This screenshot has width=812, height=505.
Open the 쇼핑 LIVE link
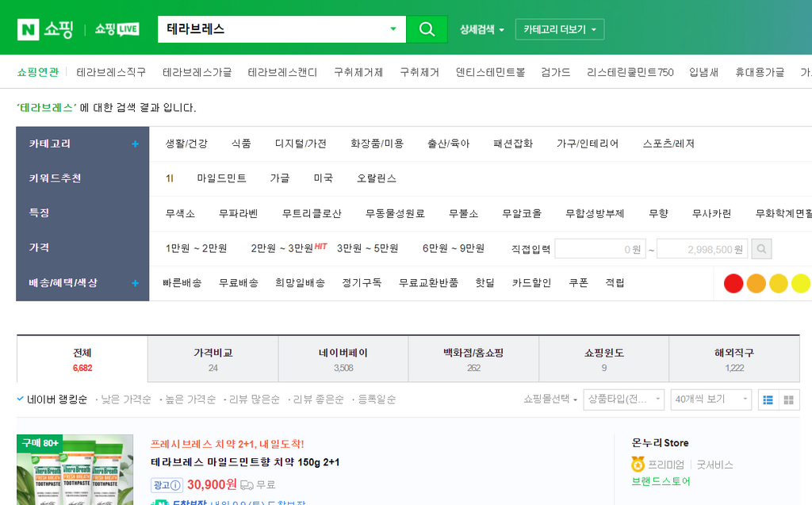pos(117,29)
